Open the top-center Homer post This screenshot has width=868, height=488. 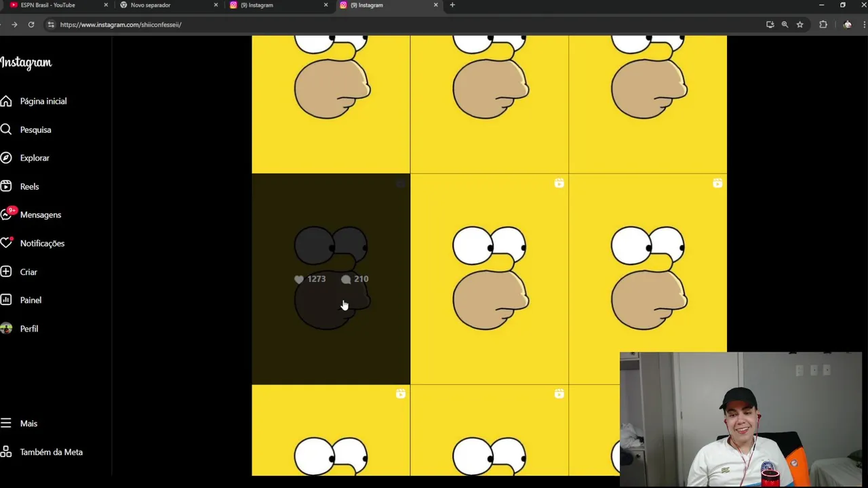tap(489, 104)
